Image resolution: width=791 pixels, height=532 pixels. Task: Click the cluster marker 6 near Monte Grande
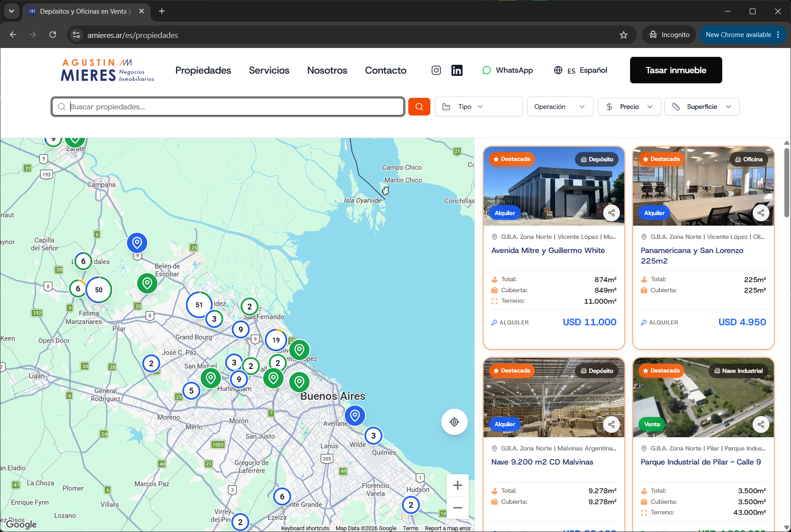pyautogui.click(x=282, y=497)
